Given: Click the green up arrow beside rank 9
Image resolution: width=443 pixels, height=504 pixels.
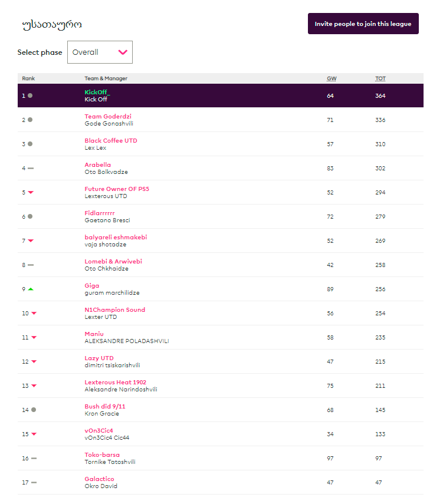Looking at the screenshot, I should 31,289.
